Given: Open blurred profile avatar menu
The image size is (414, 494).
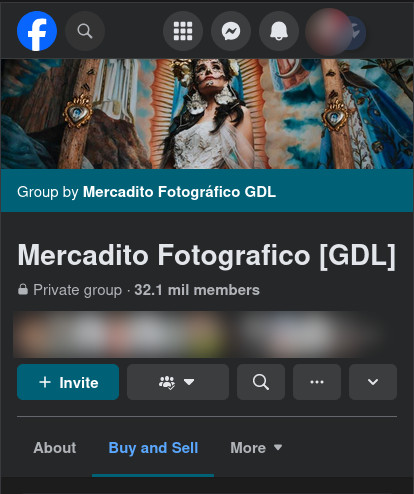Looking at the screenshot, I should tap(328, 32).
